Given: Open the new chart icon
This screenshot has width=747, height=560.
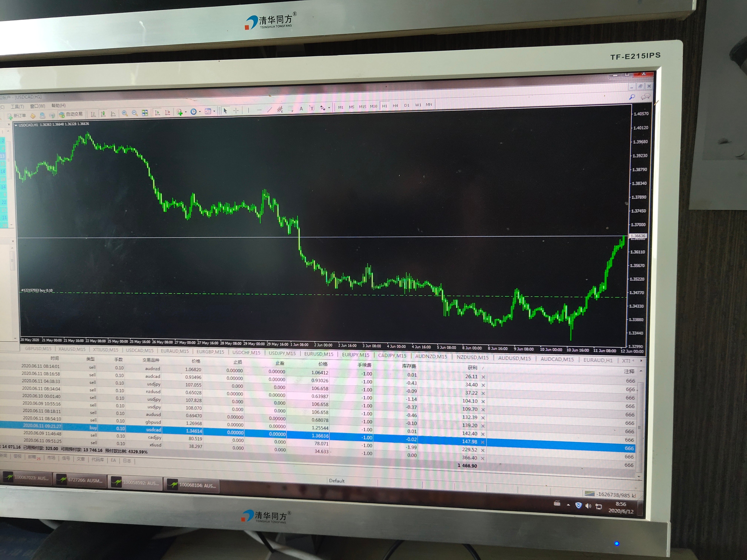Looking at the screenshot, I should click(180, 112).
